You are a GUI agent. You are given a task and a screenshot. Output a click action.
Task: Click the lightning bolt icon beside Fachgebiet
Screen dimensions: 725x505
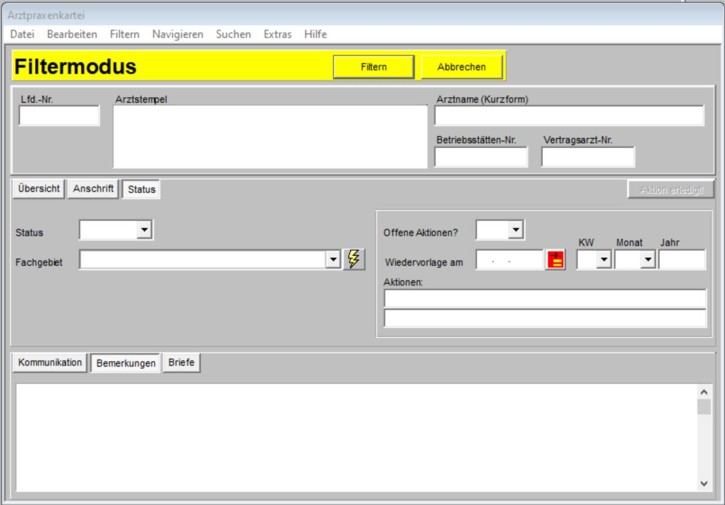(355, 260)
